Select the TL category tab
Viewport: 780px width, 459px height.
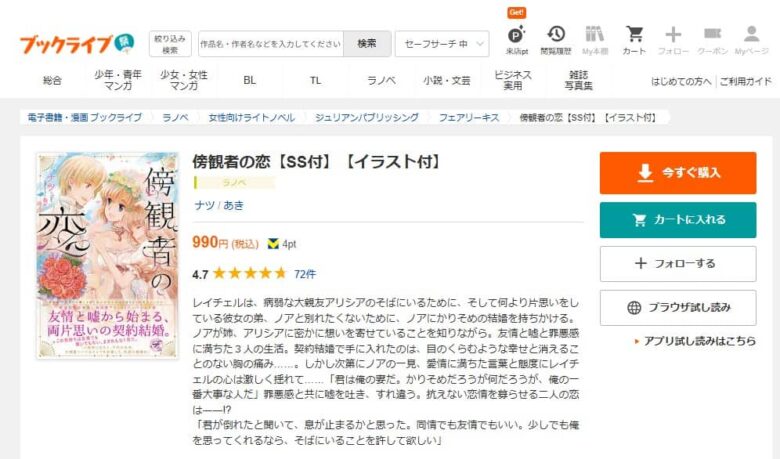pyautogui.click(x=315, y=81)
